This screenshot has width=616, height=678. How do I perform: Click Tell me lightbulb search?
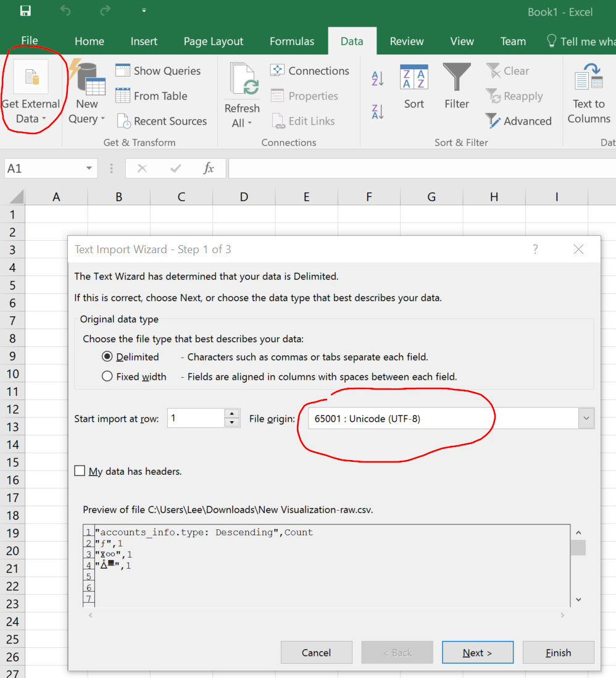pyautogui.click(x=551, y=41)
